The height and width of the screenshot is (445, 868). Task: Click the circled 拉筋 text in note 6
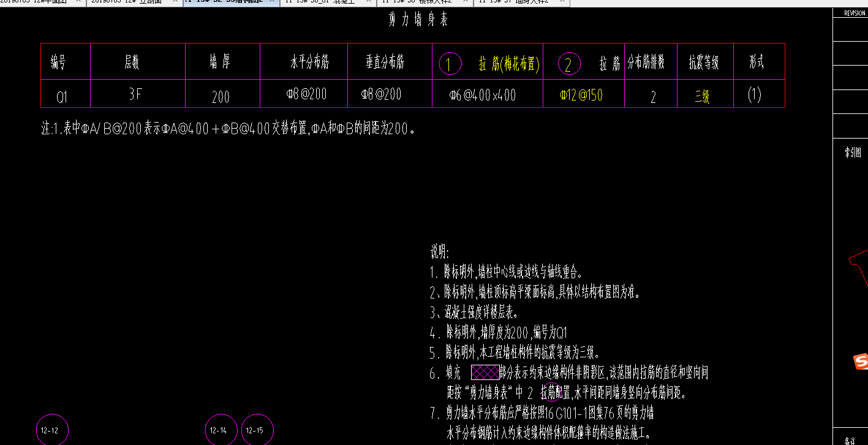pos(551,392)
